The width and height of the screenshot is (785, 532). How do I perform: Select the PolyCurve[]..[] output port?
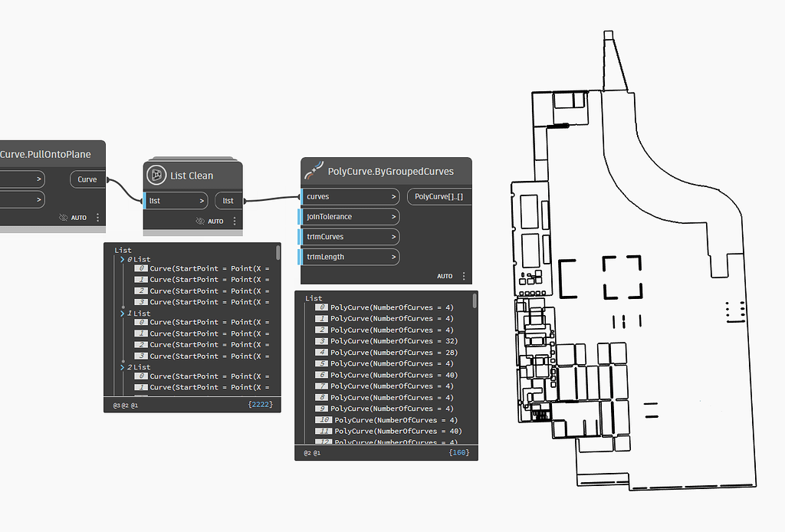[438, 196]
